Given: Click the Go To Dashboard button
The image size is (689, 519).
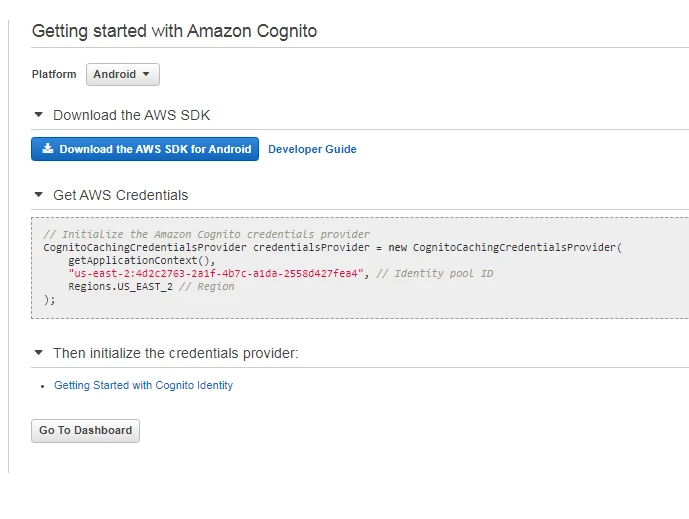Looking at the screenshot, I should [85, 431].
